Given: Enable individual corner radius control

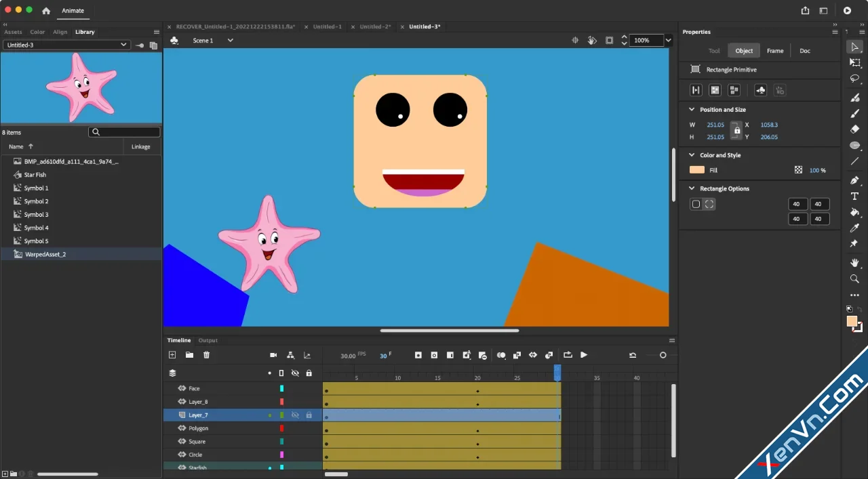Looking at the screenshot, I should [709, 204].
